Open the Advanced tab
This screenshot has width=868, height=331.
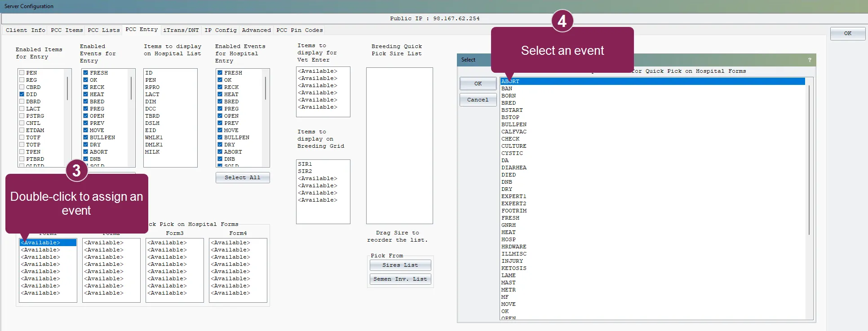tap(257, 30)
